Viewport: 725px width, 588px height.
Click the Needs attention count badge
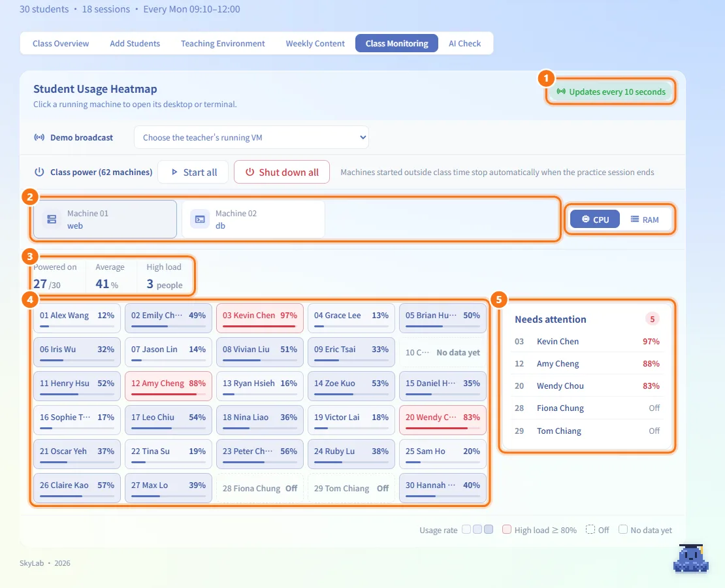click(x=652, y=319)
